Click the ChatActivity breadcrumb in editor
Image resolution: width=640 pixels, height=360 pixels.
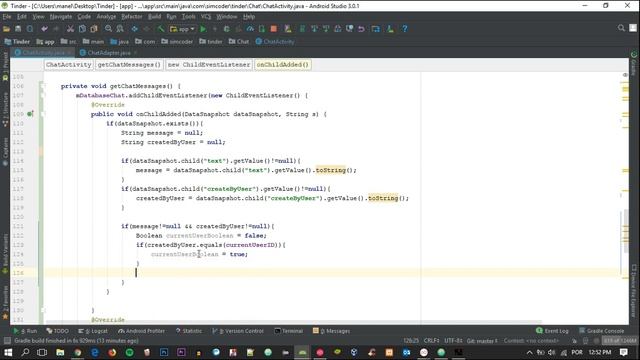click(x=68, y=64)
